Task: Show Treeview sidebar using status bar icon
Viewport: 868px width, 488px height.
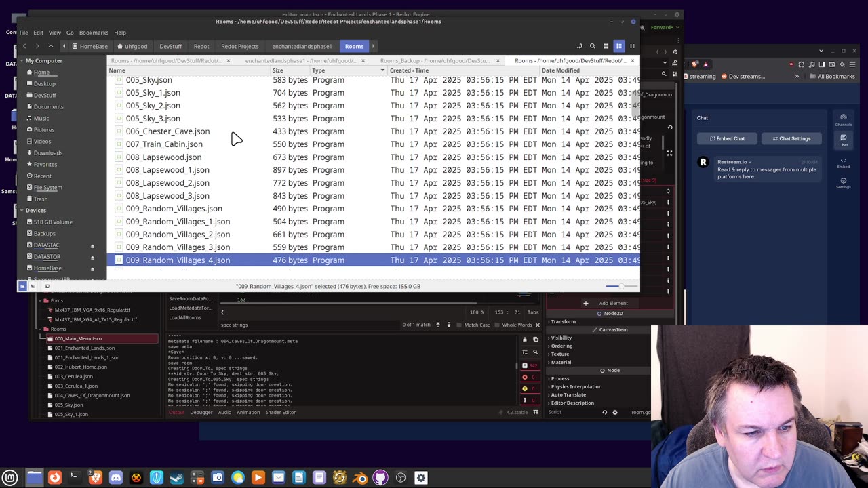Action: point(33,286)
